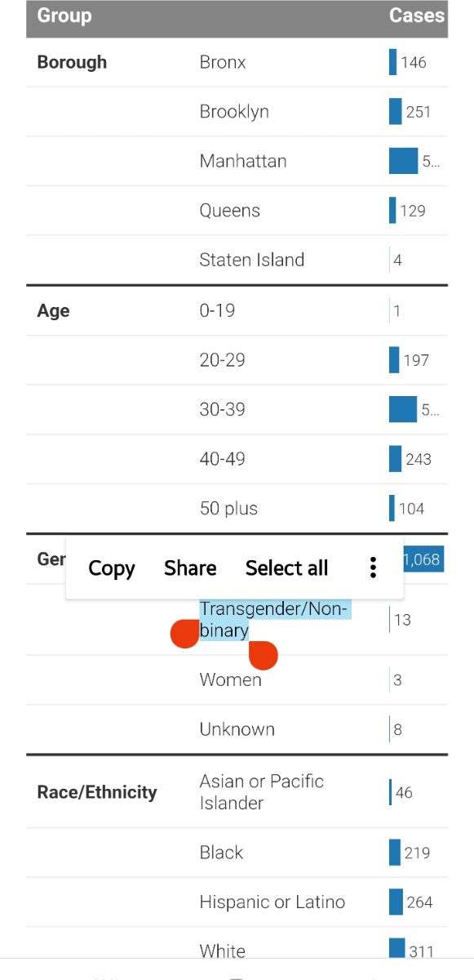Click the Bronx 146 cases bar

click(393, 62)
